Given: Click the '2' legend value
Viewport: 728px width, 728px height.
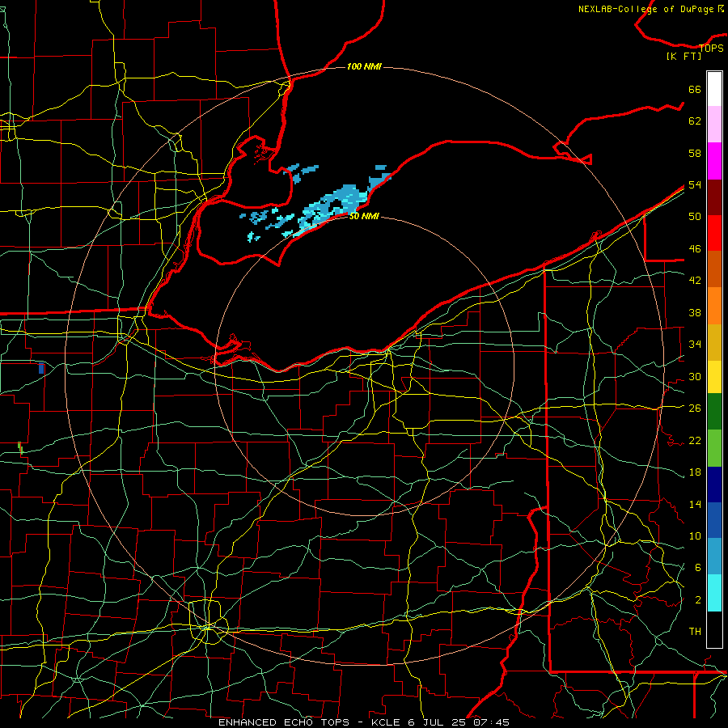Looking at the screenshot, I should coord(697,600).
